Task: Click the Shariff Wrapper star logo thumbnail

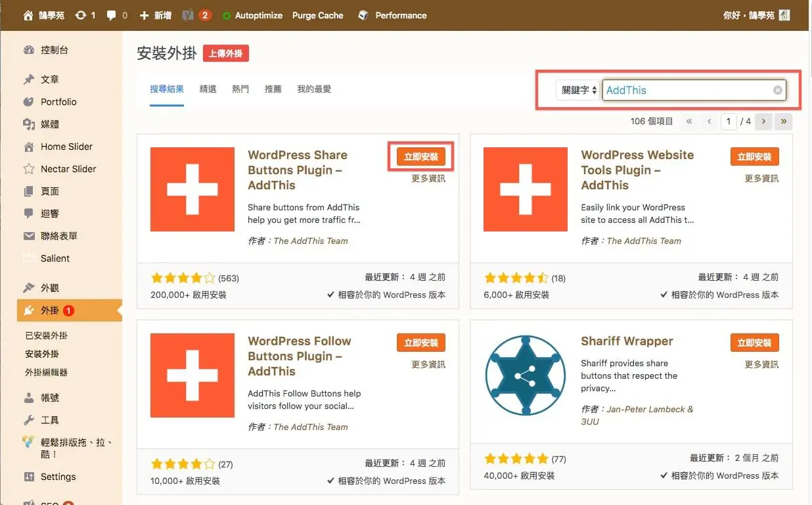Action: point(526,375)
